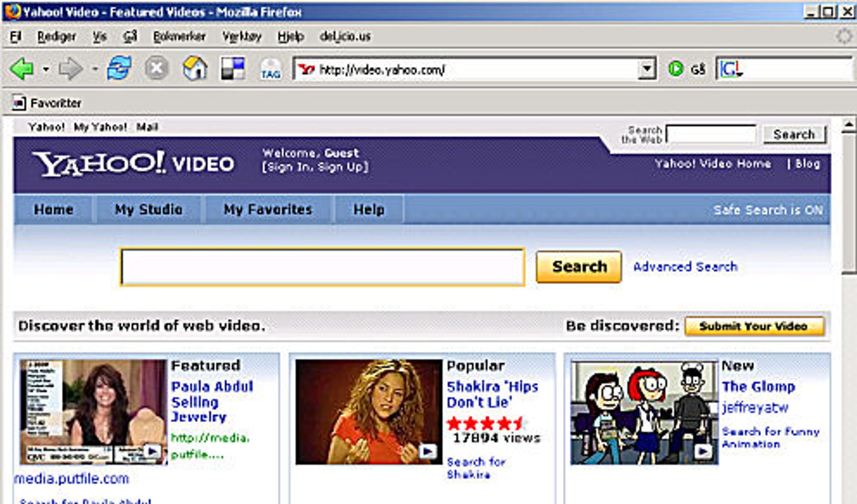
Task: Open the Advanced Search link
Action: (686, 267)
